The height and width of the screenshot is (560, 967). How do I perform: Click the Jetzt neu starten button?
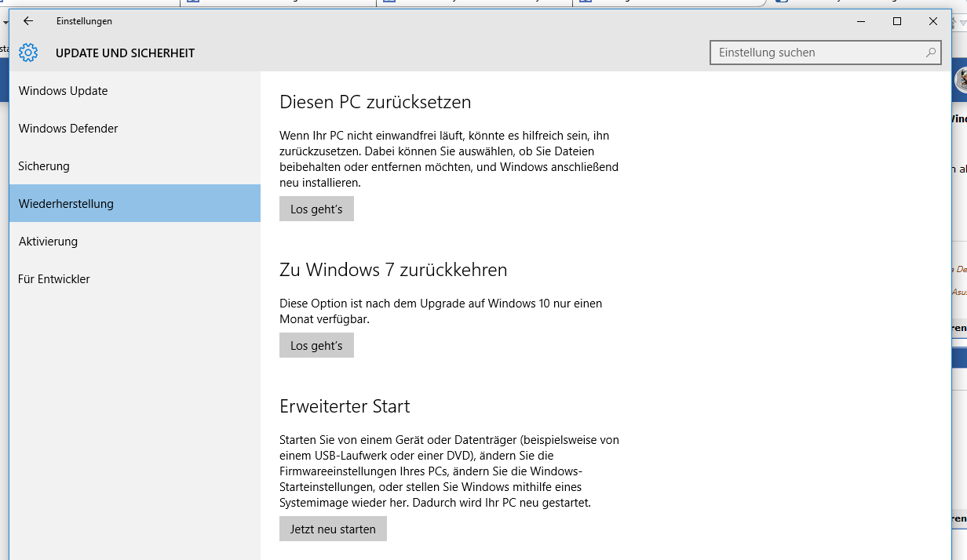point(333,529)
